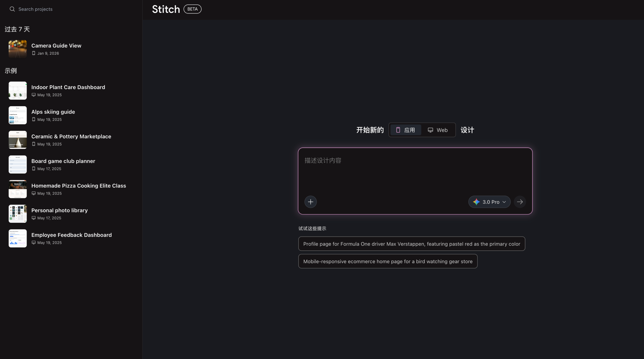644x359 pixels.
Task: Select the Max Verstappen profile page prompt suggestion
Action: click(411, 244)
